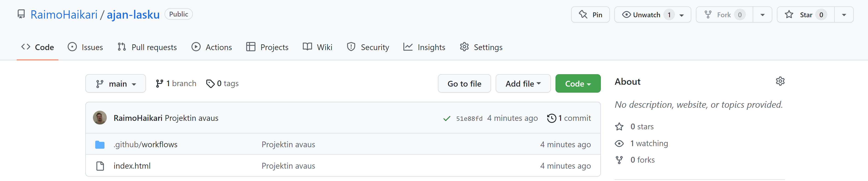Click the Go to file button
868x181 pixels.
(464, 83)
